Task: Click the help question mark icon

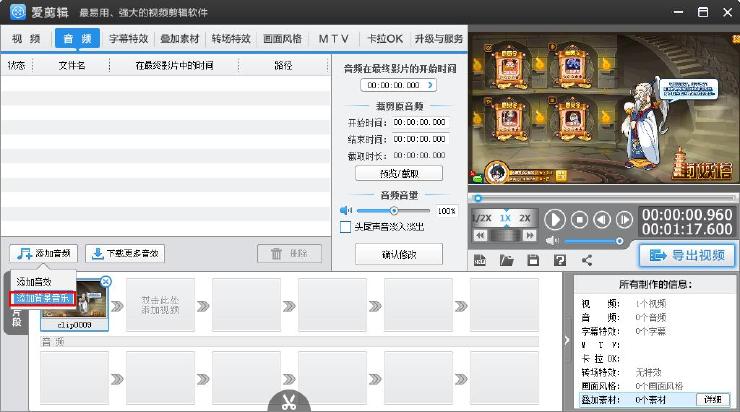Action: click(560, 260)
